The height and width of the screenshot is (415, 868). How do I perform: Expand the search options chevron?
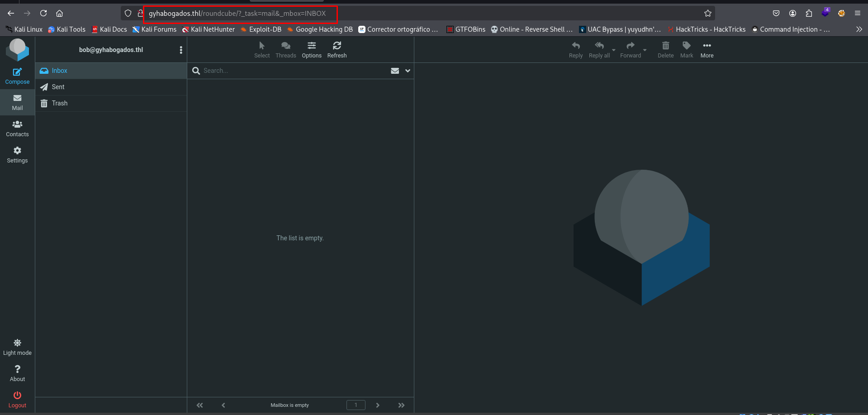(x=408, y=71)
